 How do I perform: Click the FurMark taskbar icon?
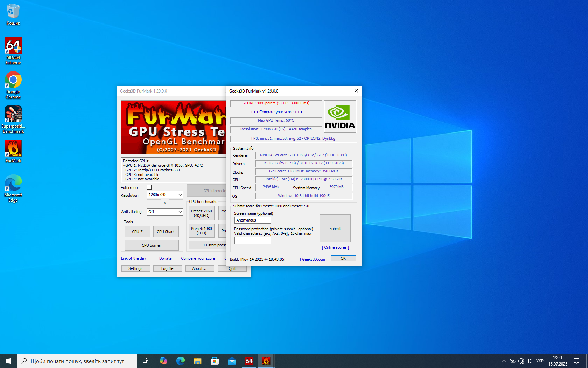point(266,361)
